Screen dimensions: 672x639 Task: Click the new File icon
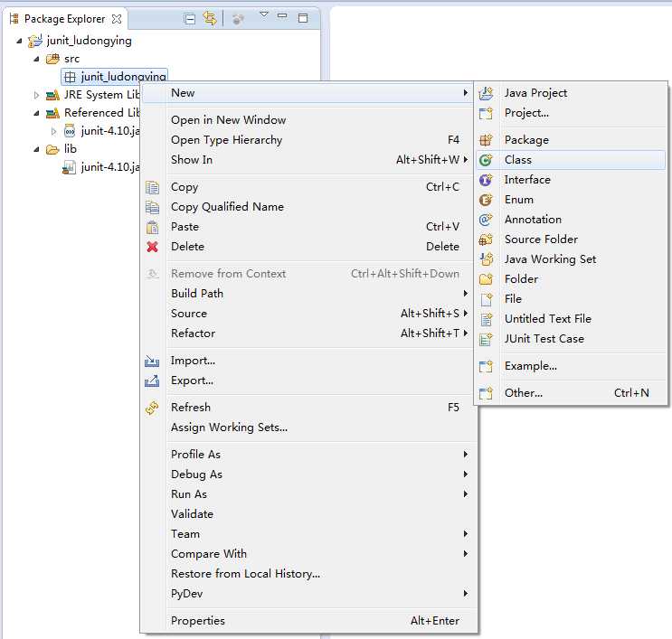pos(486,299)
